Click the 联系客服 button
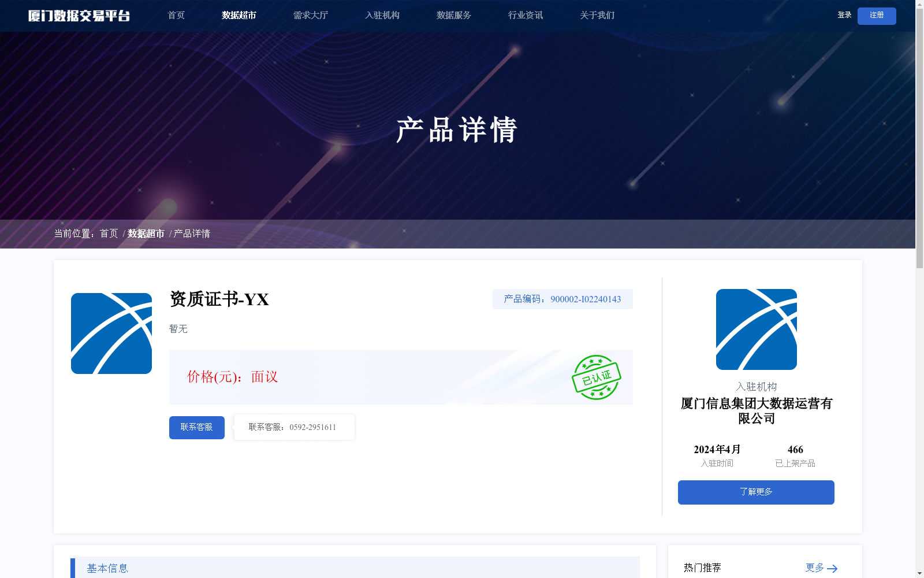This screenshot has height=578, width=924. (197, 428)
